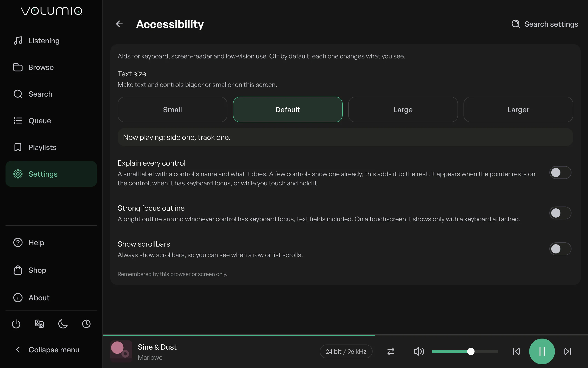
Task: Open the sleep timer clock icon
Action: click(86, 324)
